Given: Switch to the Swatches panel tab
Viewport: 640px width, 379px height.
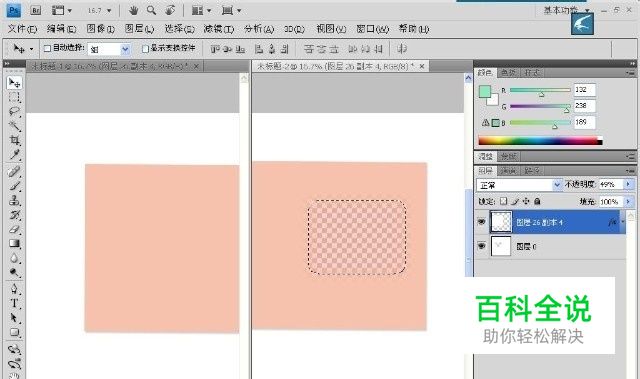Looking at the screenshot, I should [509, 73].
